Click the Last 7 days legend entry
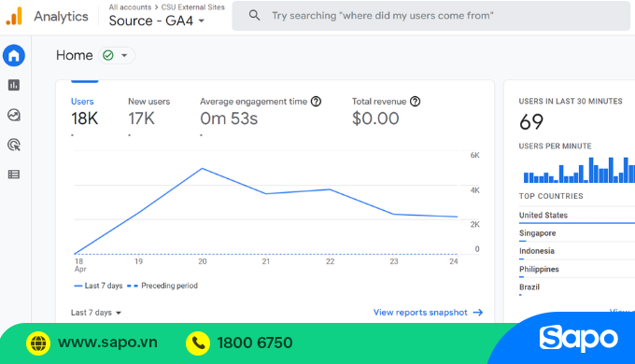The height and width of the screenshot is (364, 635). pyautogui.click(x=98, y=286)
